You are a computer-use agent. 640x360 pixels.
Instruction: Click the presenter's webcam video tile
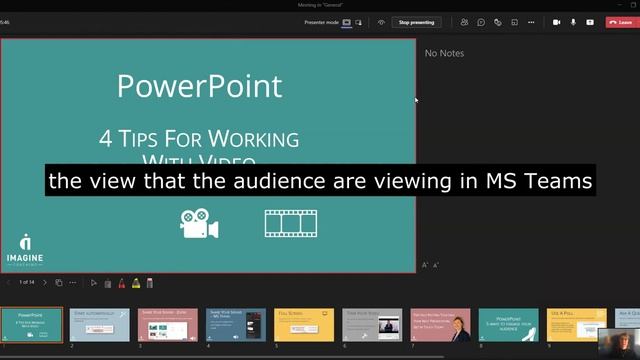(619, 344)
